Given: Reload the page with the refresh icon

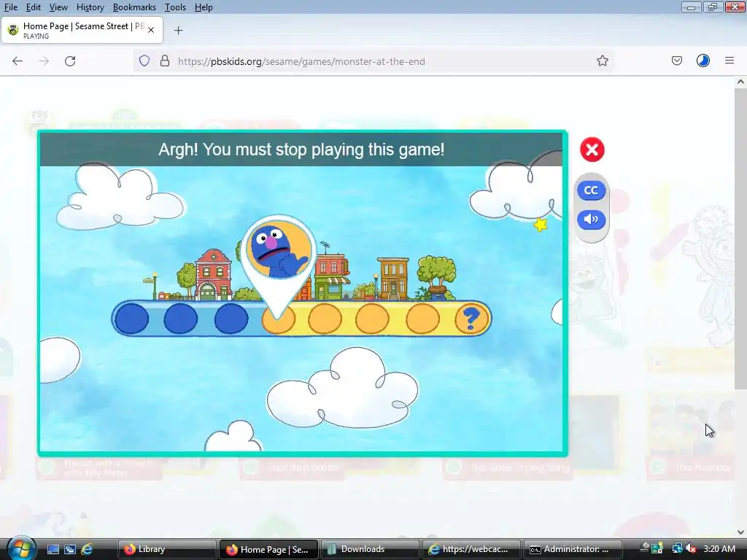Looking at the screenshot, I should click(70, 61).
